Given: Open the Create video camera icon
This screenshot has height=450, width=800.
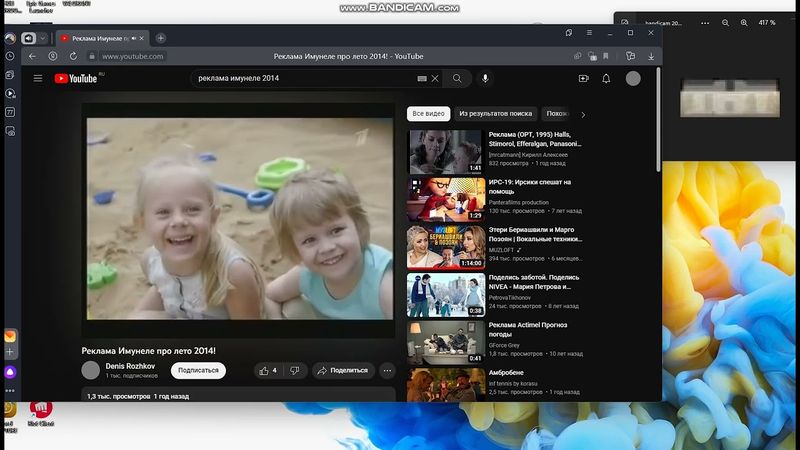Looking at the screenshot, I should [583, 78].
